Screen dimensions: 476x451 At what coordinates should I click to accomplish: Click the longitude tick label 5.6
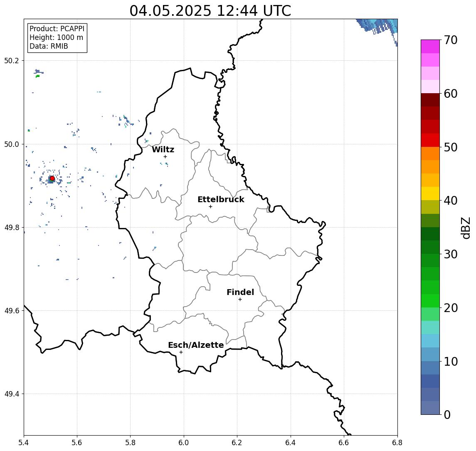click(x=77, y=443)
